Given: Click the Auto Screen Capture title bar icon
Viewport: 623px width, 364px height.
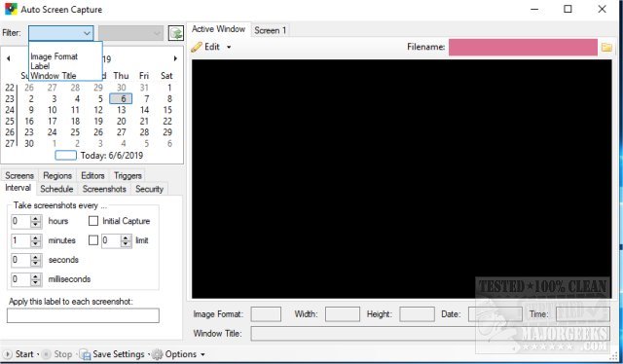Looking at the screenshot, I should [11, 9].
